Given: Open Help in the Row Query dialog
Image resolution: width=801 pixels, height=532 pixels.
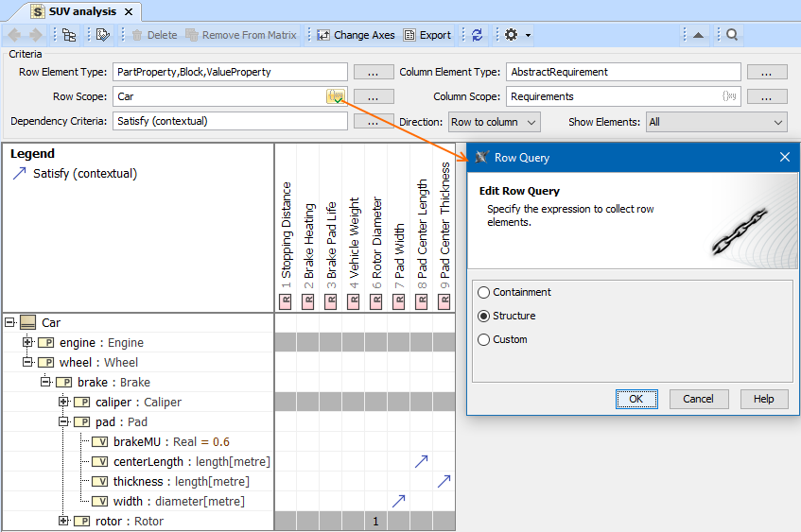Looking at the screenshot, I should click(764, 399).
